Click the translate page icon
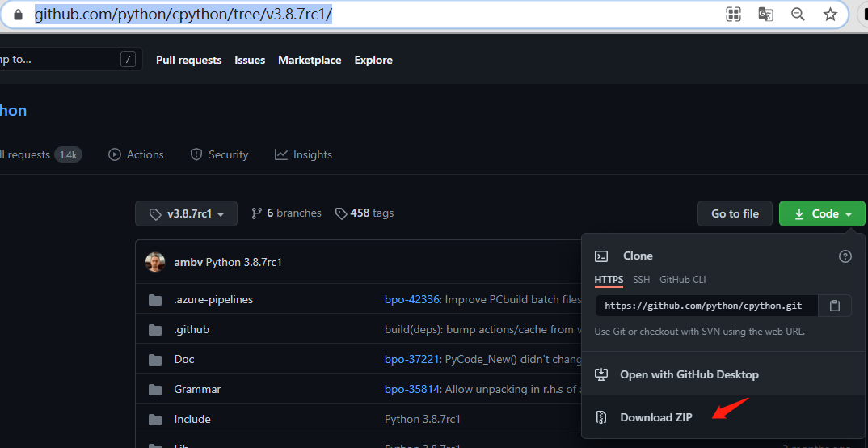Image resolution: width=868 pixels, height=448 pixels. [x=765, y=15]
